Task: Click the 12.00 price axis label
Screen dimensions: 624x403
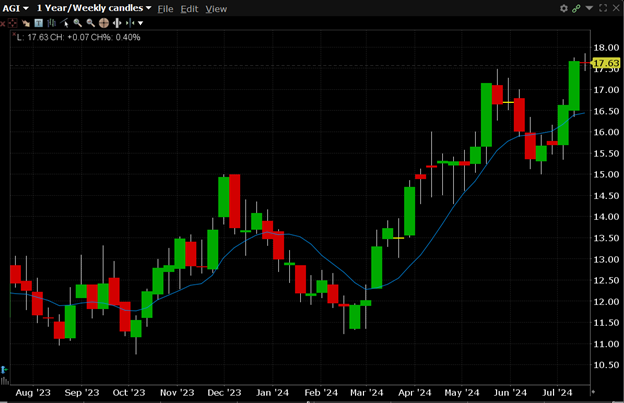Action: pyautogui.click(x=606, y=302)
